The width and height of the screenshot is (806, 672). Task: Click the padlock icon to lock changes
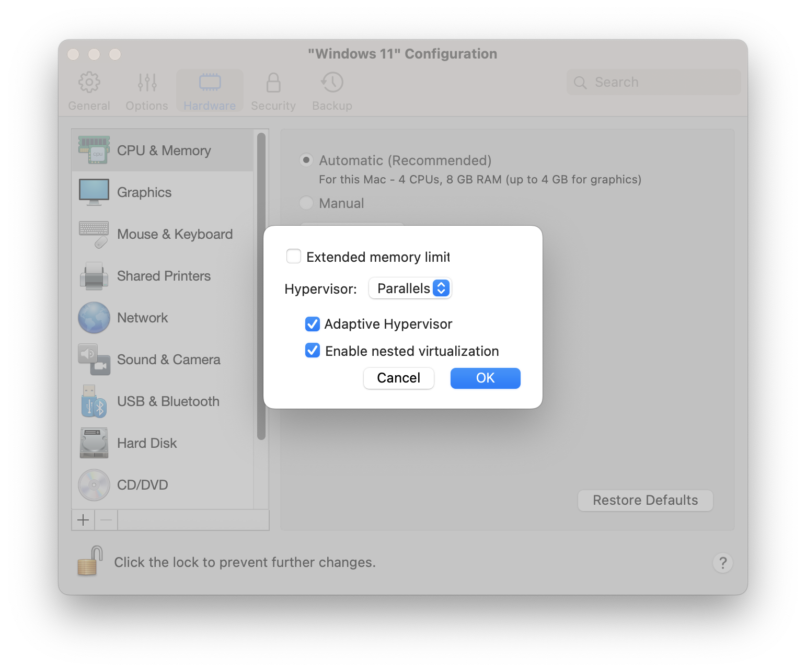click(x=90, y=562)
